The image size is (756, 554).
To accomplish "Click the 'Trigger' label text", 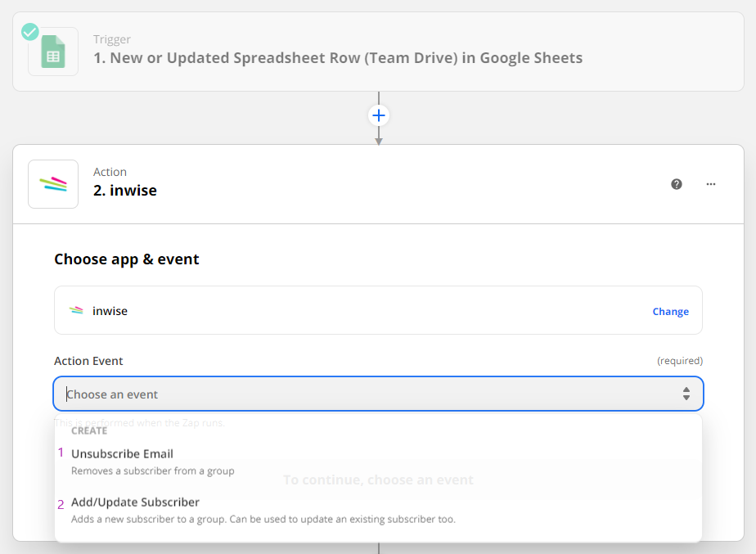I will (112, 39).
